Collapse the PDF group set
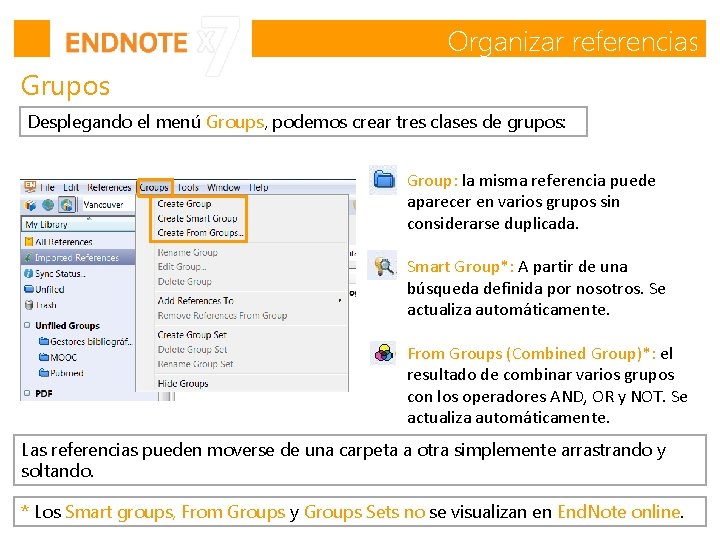Viewport: 720px width, 540px height. [27, 393]
